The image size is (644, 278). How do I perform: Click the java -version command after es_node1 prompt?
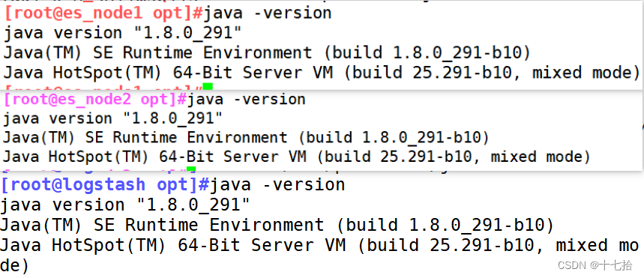(x=268, y=13)
